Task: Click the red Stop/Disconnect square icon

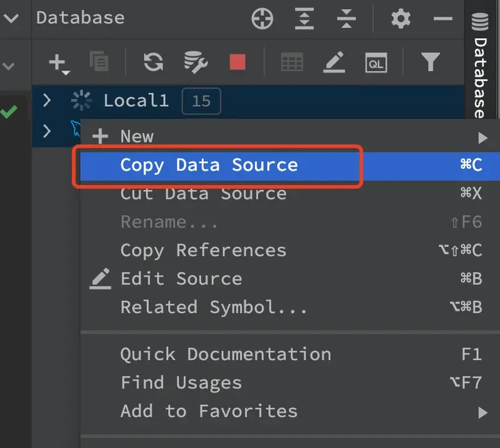Action: point(237,62)
